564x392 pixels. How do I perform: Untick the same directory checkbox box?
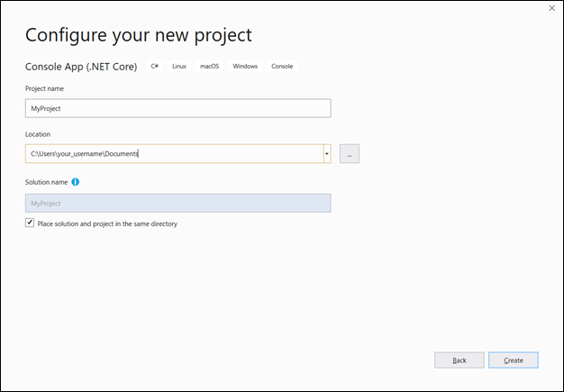tap(30, 223)
